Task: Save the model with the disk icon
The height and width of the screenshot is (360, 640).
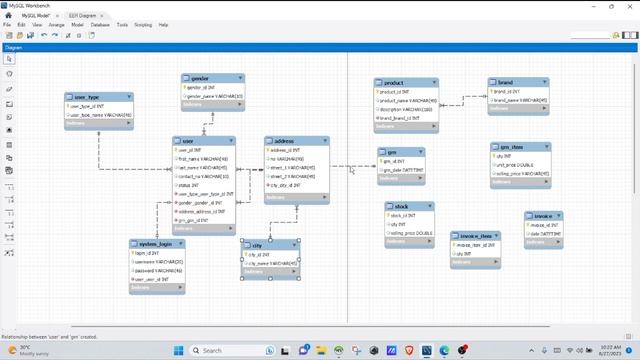Action: [x=30, y=36]
